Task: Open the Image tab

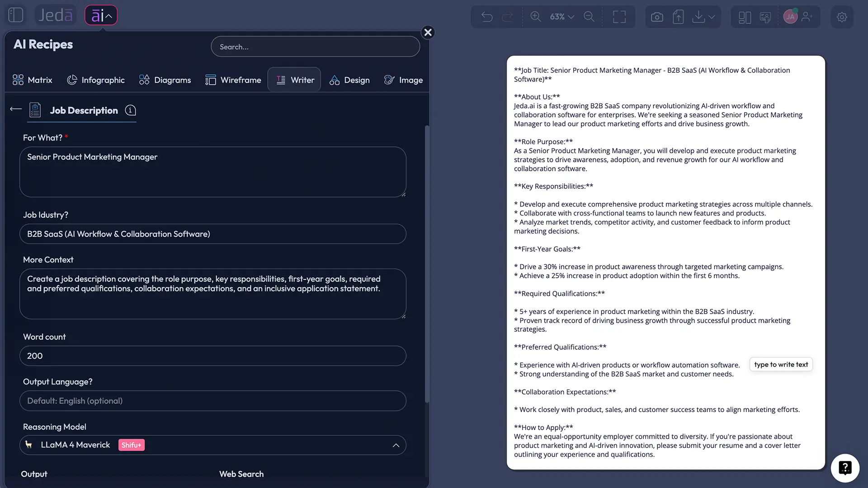Action: (x=403, y=80)
